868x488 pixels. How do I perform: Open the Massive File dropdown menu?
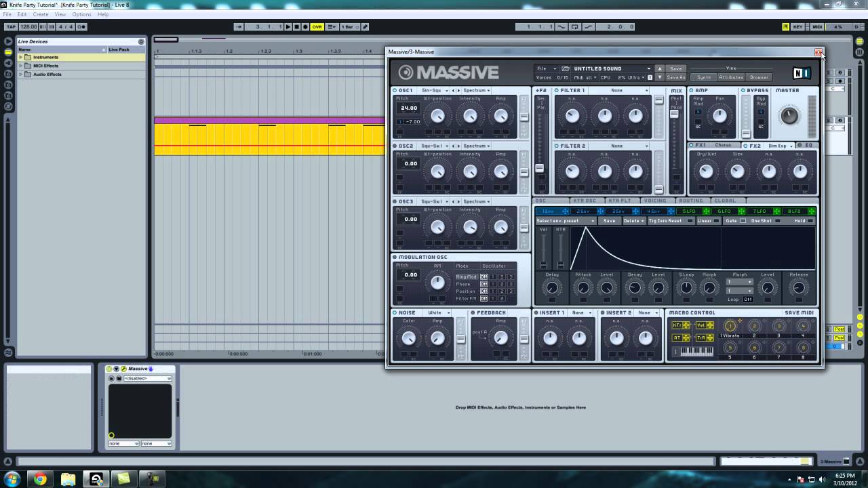(x=546, y=68)
